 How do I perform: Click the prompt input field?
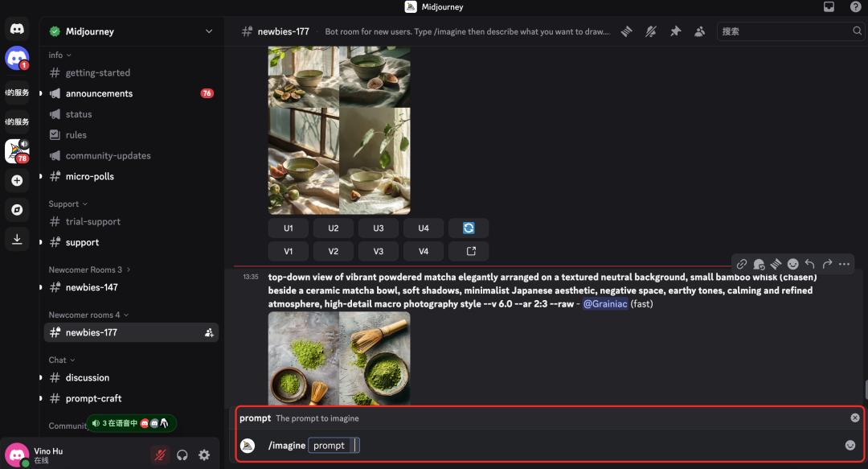(x=334, y=445)
